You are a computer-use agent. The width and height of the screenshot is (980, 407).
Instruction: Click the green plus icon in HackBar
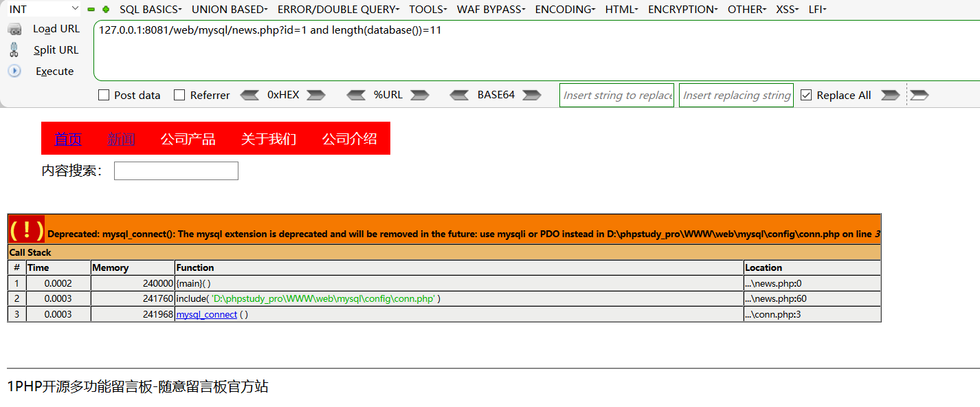pyautogui.click(x=106, y=10)
